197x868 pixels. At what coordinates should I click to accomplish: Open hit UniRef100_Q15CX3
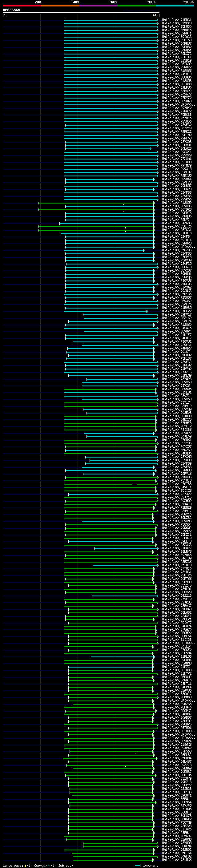tap(176, 23)
